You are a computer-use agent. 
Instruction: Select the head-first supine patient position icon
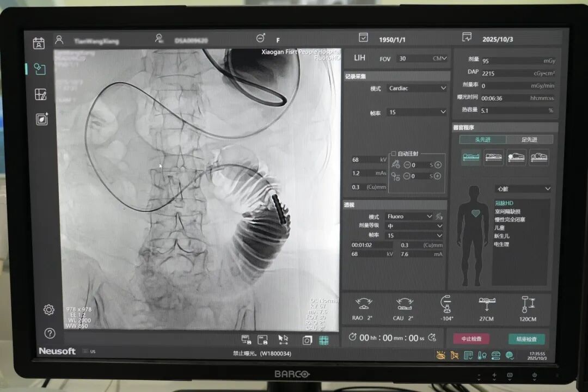pyautogui.click(x=470, y=157)
